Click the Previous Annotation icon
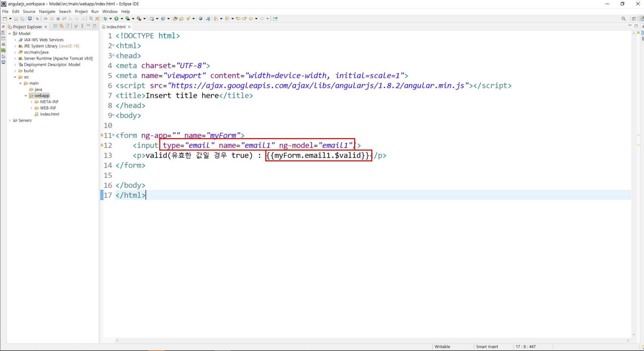This screenshot has width=644, height=351. tap(227, 19)
